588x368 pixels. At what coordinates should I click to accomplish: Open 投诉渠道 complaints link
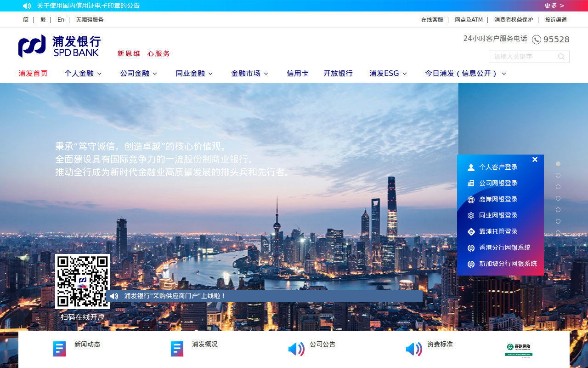(x=556, y=20)
